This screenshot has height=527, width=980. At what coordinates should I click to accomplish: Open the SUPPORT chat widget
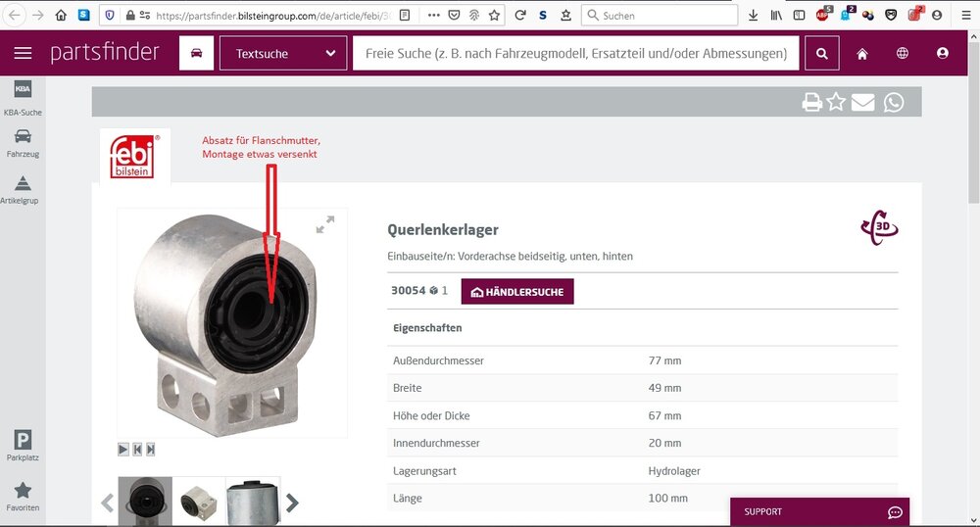tap(819, 512)
